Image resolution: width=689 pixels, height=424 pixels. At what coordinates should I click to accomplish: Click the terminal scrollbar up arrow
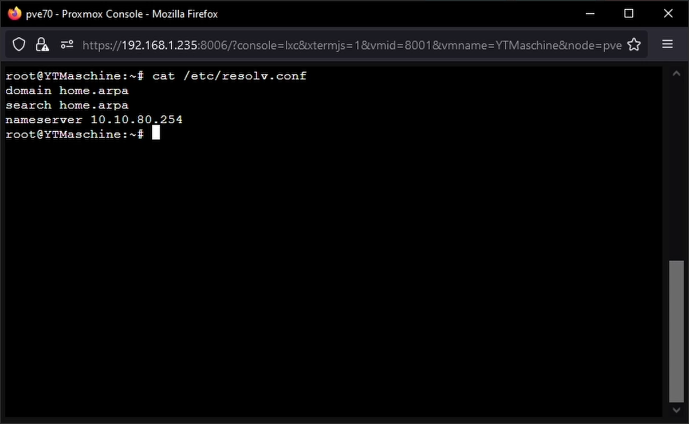pyautogui.click(x=676, y=74)
